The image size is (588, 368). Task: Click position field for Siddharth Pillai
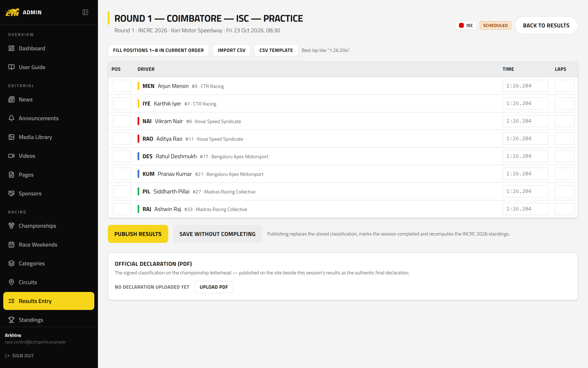click(x=122, y=191)
